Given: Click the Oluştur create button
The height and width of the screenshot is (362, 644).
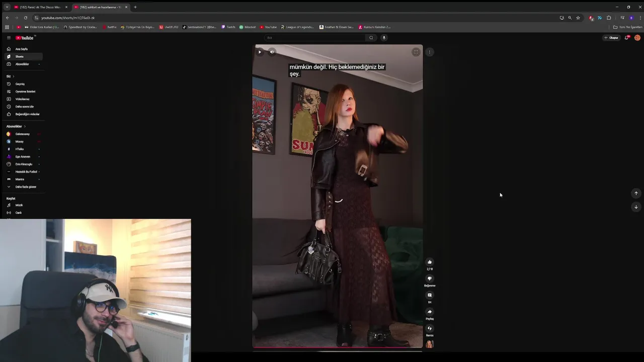Looking at the screenshot, I should click(611, 38).
